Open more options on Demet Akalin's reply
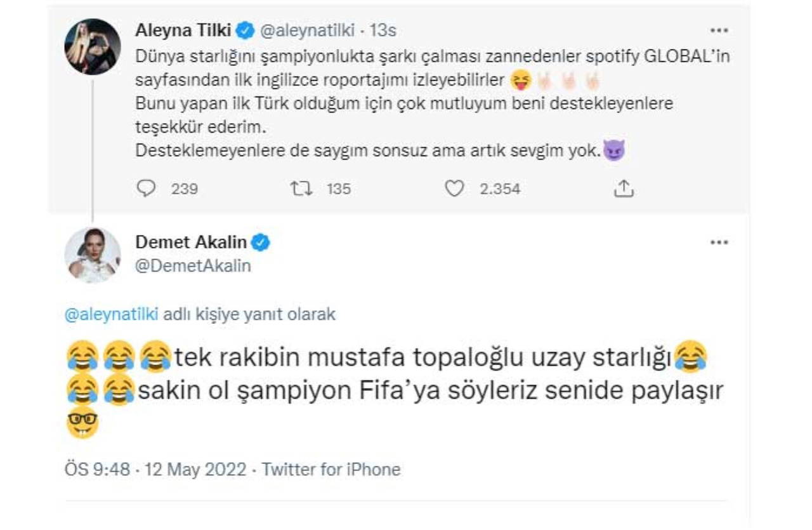This screenshot has height=530, width=812. click(719, 242)
